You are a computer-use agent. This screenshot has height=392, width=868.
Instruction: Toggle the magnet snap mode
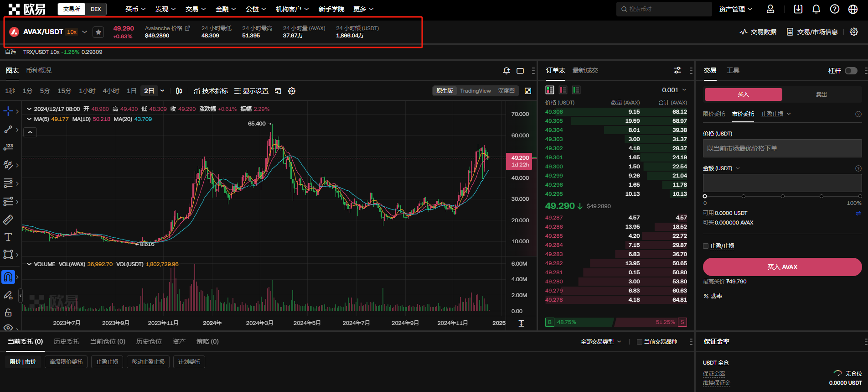8,277
